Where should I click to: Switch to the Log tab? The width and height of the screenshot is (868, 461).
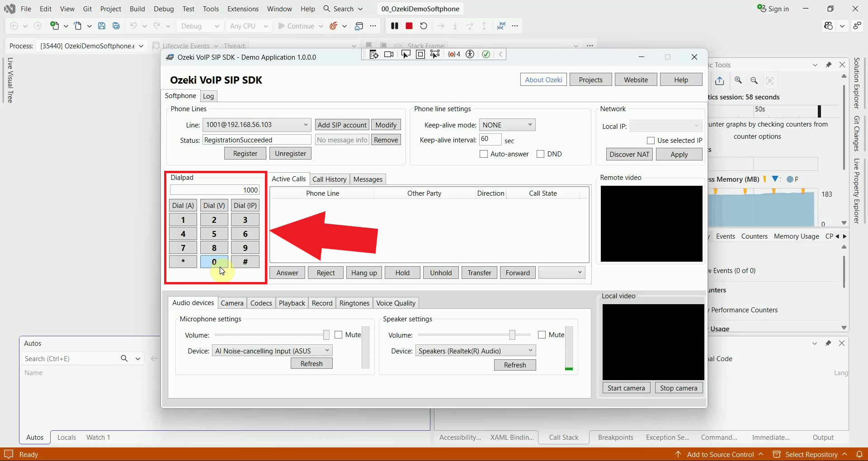point(208,96)
